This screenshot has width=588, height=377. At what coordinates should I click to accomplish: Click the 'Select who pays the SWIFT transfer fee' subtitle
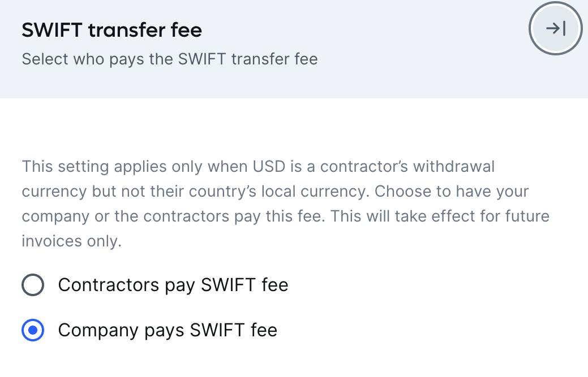pos(170,59)
